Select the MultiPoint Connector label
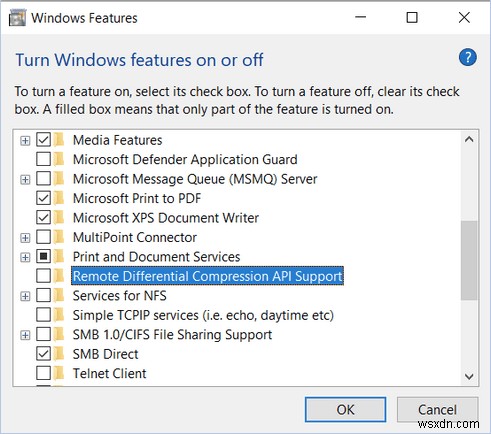Screen dimensions: 491x434 tap(135, 237)
